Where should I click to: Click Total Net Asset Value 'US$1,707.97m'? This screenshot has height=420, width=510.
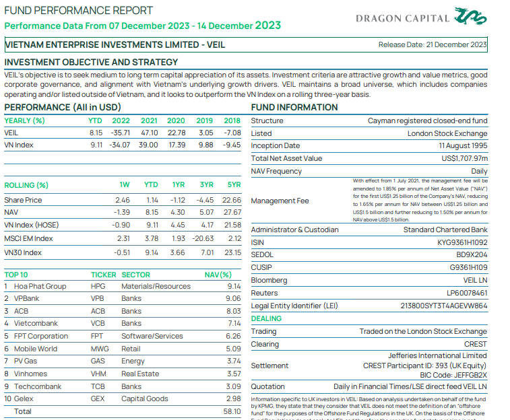pyautogui.click(x=464, y=159)
